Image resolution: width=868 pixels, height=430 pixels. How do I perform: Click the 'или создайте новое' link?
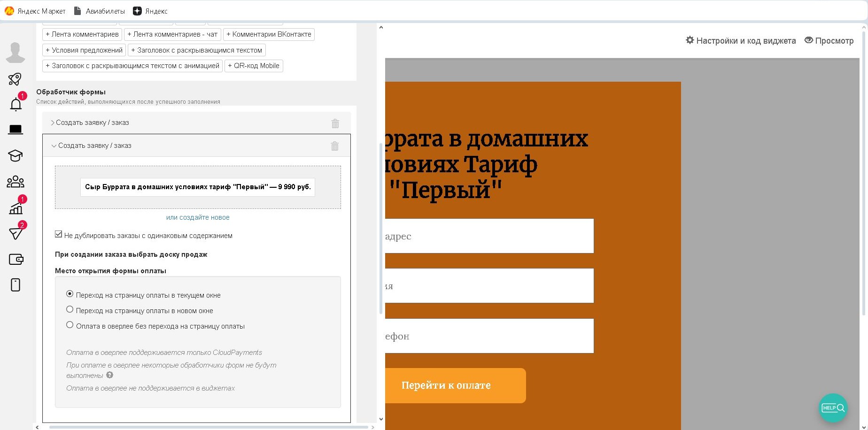coord(197,217)
